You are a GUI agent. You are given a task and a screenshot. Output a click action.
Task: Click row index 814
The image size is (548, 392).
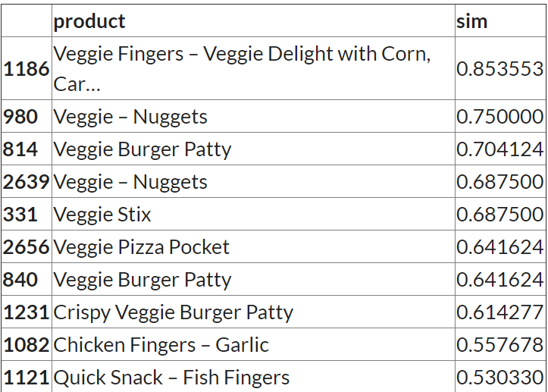(20, 149)
